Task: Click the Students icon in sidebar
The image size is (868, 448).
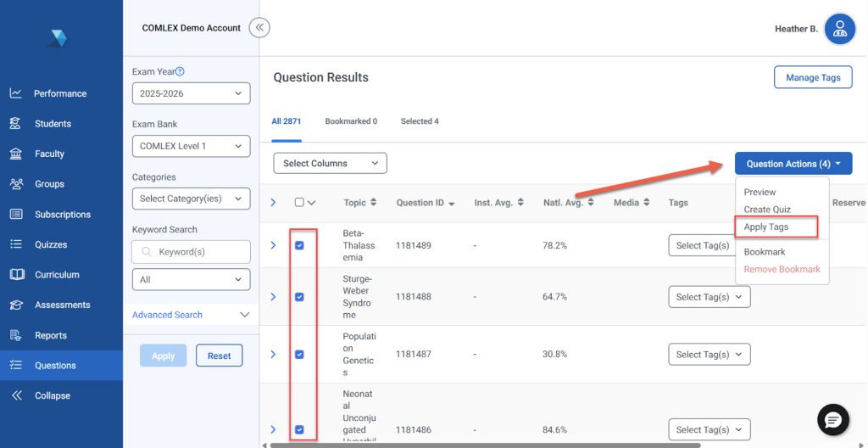Action: (15, 124)
